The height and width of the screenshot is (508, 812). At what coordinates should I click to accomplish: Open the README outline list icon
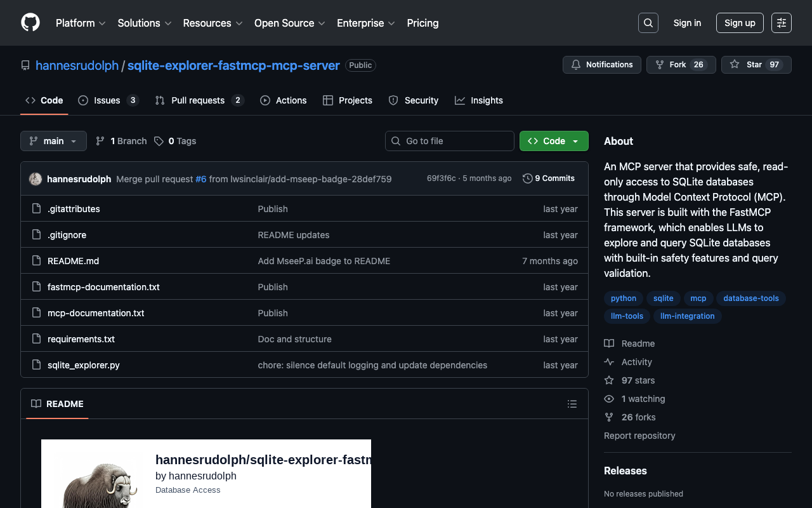tap(572, 404)
